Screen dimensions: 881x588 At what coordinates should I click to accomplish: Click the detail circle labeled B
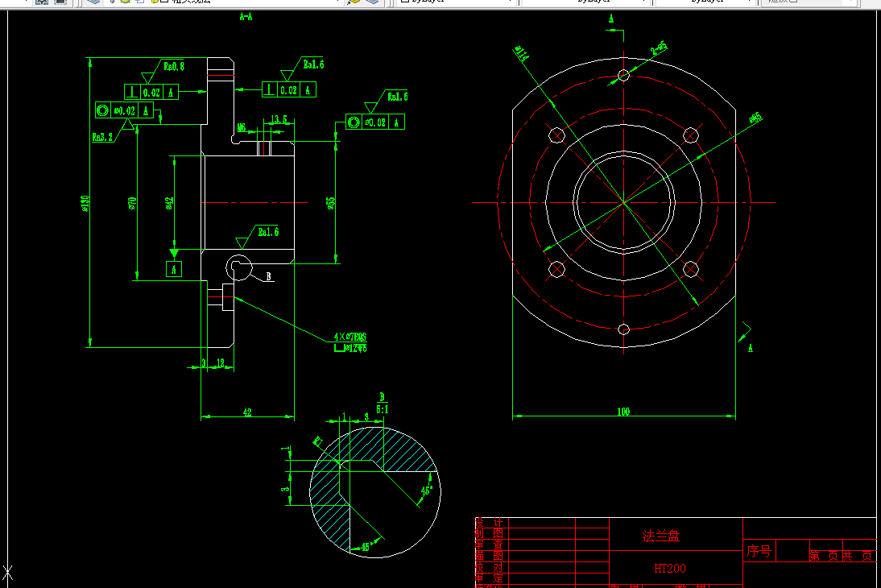239,267
